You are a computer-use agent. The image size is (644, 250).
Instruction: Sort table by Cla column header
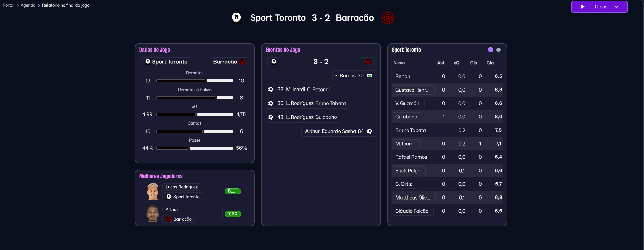[490, 63]
